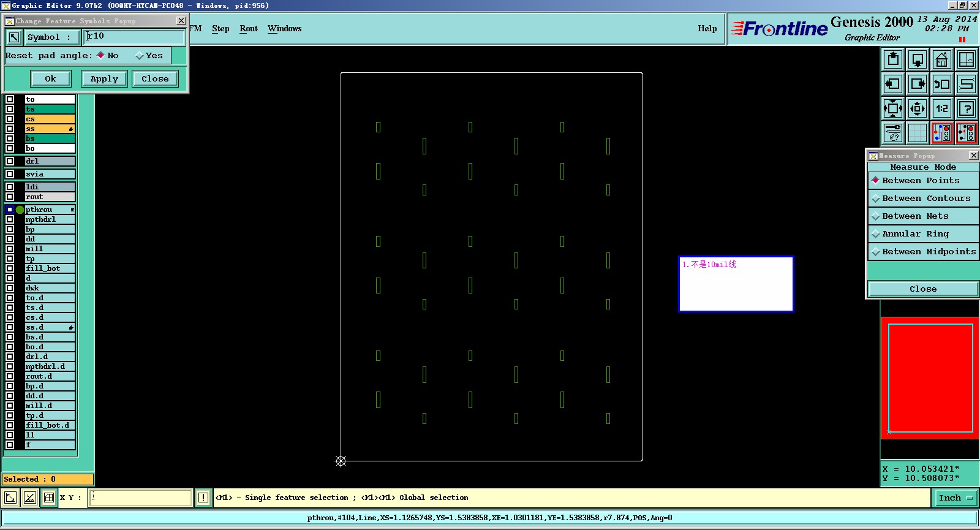Select the ss layer row

pyautogui.click(x=50, y=129)
